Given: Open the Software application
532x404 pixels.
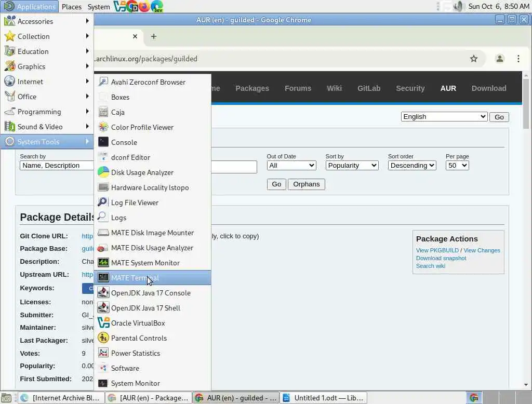Looking at the screenshot, I should pyautogui.click(x=152, y=368).
